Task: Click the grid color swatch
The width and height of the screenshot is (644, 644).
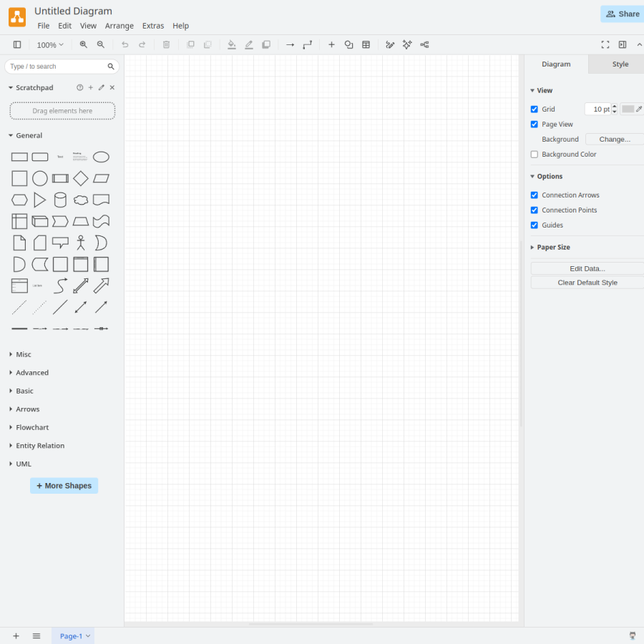Action: pyautogui.click(x=628, y=109)
